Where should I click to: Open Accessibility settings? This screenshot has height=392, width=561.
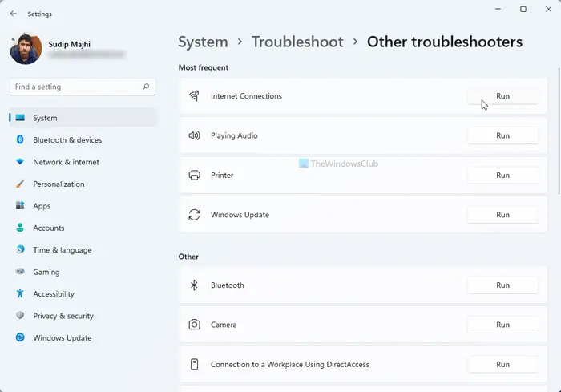point(83,294)
